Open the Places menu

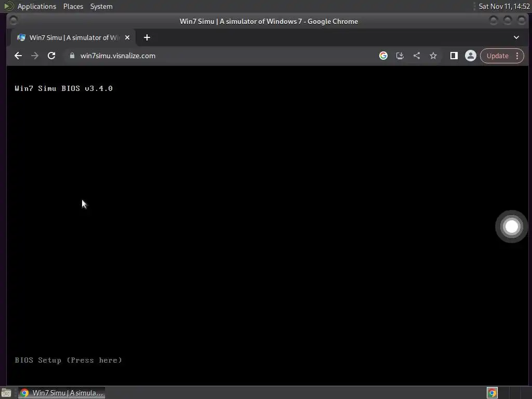point(73,6)
